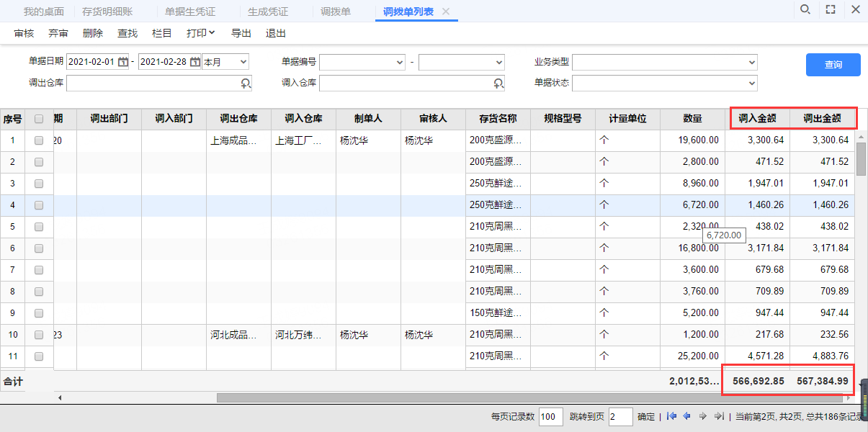Check the checkbox for row 3
The width and height of the screenshot is (868, 432).
click(39, 184)
